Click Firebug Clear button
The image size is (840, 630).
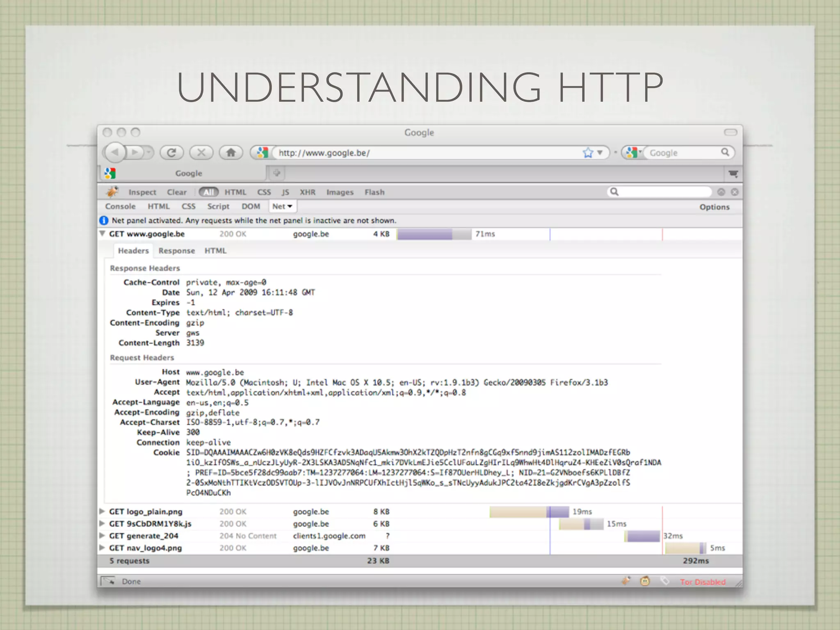pyautogui.click(x=177, y=192)
